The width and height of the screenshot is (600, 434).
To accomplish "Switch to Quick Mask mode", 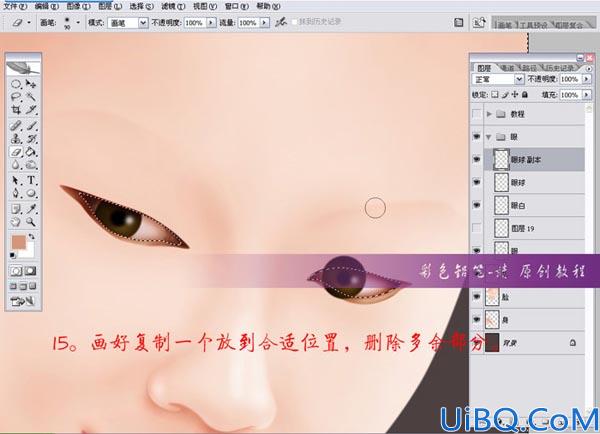I will coord(31,271).
